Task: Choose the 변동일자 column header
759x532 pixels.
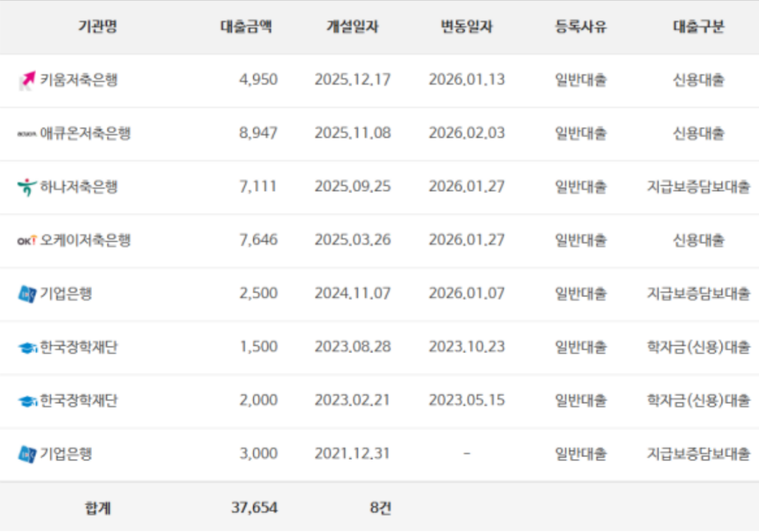Action: [466, 27]
